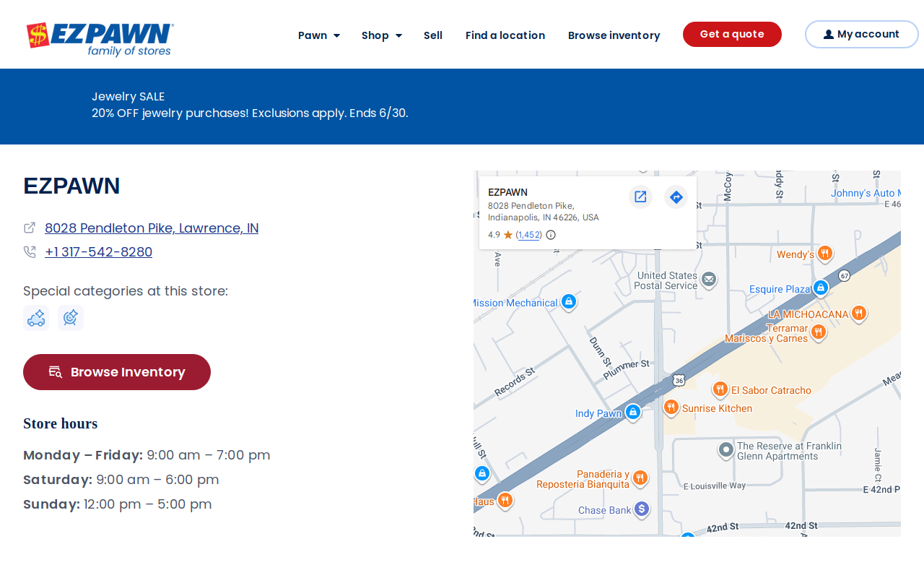Click the Monday – Friday hours line
Image resolution: width=924 pixels, height=578 pixels.
[147, 455]
